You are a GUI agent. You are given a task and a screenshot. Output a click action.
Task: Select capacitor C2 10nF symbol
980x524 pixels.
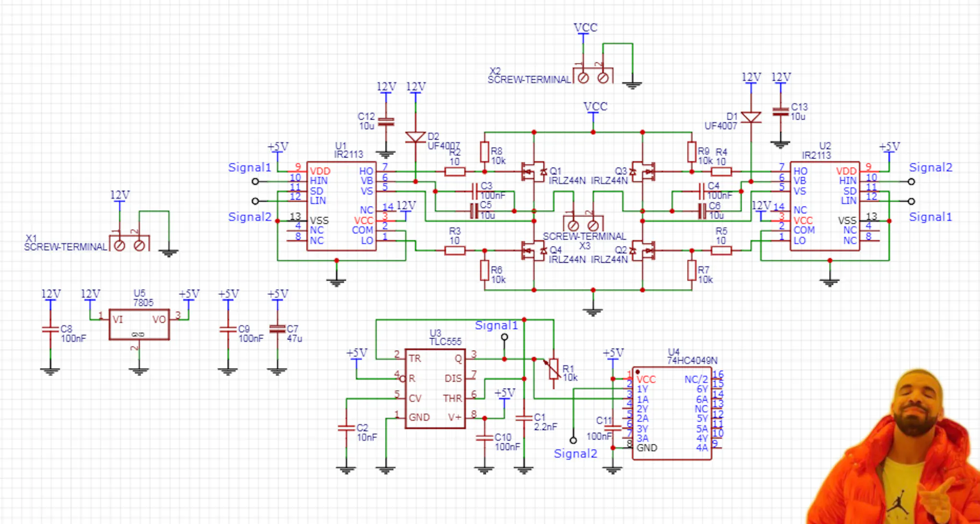tap(346, 428)
